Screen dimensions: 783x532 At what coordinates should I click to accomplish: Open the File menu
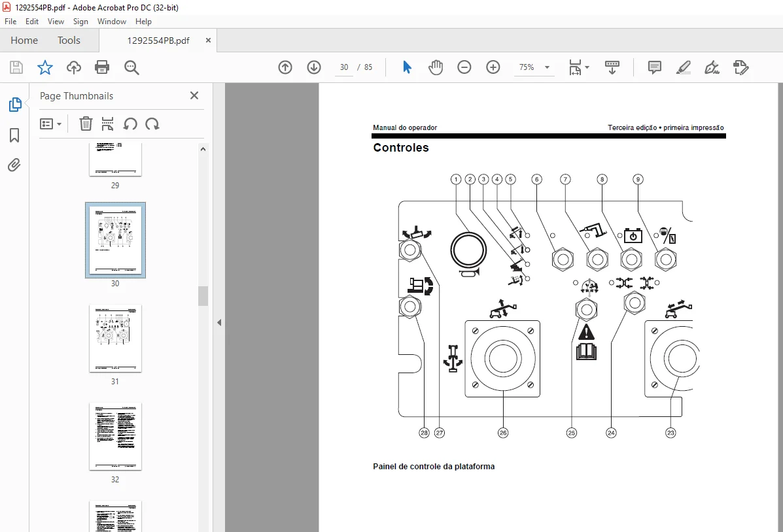coord(10,22)
